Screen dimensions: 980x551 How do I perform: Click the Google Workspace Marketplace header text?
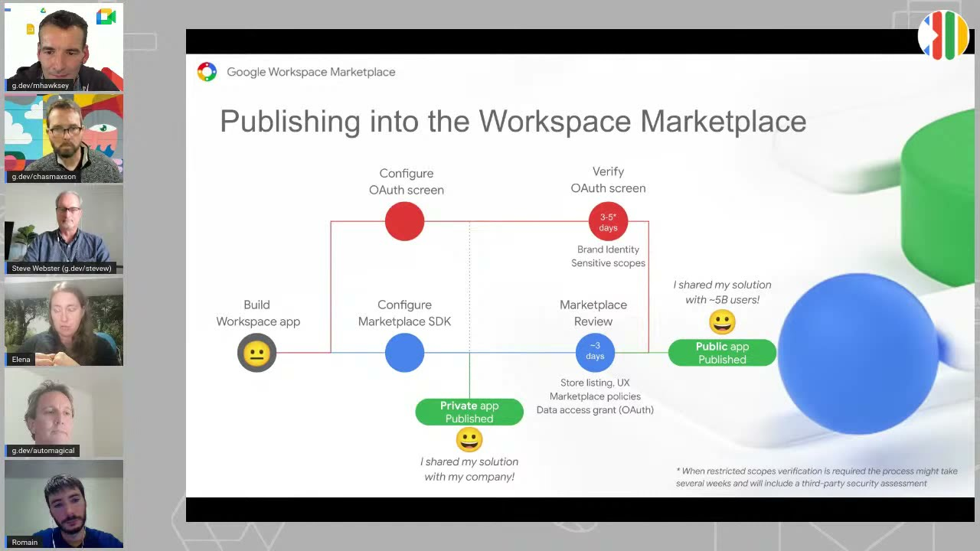point(311,72)
